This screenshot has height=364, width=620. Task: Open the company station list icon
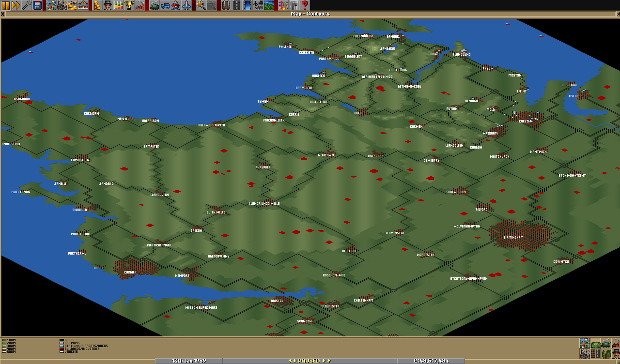tap(83, 5)
